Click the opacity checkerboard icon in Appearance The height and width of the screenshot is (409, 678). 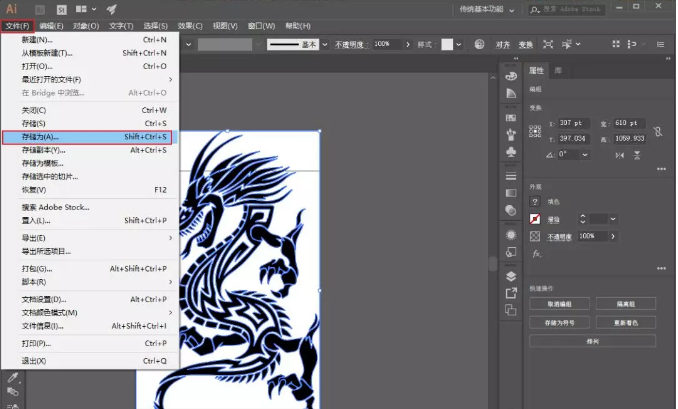[535, 236]
